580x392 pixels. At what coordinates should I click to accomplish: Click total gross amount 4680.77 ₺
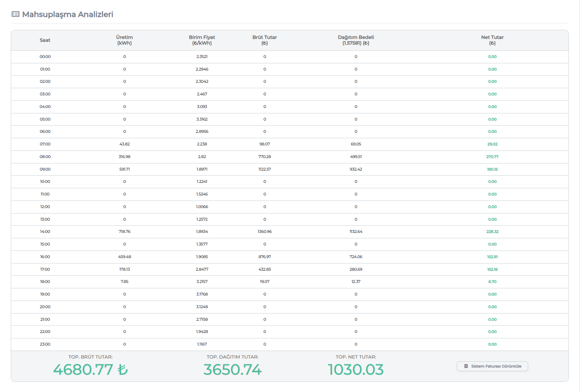click(x=90, y=370)
